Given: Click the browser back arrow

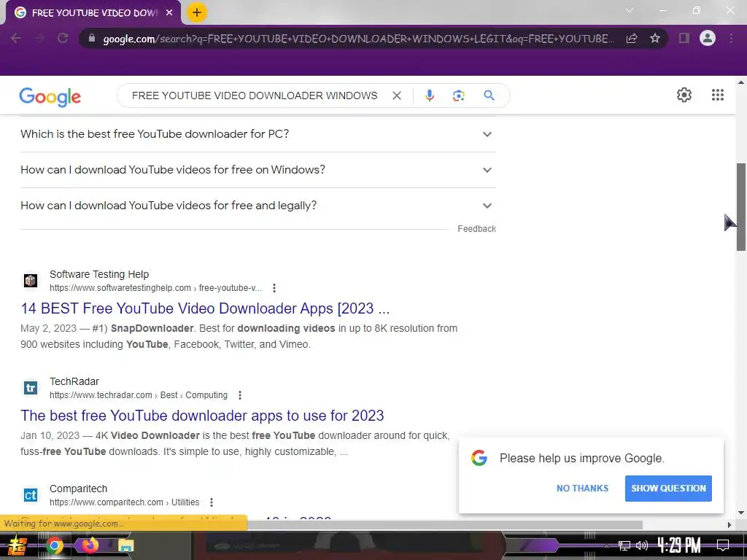Looking at the screenshot, I should (x=16, y=38).
